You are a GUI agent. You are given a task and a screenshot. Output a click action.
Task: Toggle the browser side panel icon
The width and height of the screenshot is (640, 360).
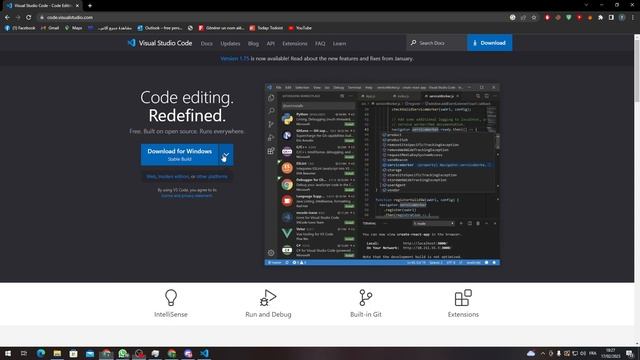coord(611,18)
